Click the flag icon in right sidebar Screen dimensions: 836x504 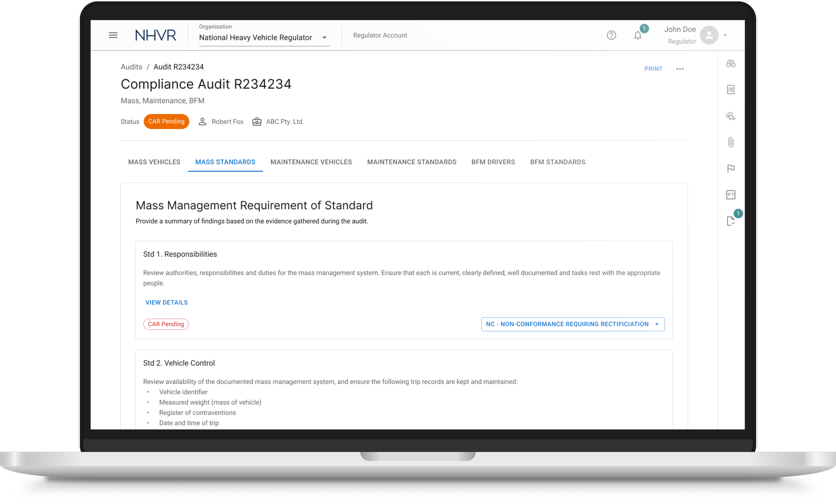click(x=730, y=168)
